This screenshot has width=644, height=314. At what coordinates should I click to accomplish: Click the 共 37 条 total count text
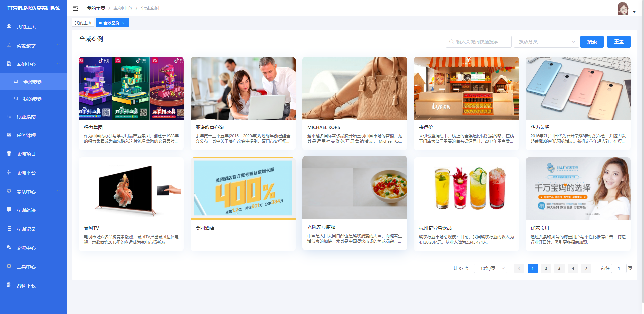click(x=461, y=268)
